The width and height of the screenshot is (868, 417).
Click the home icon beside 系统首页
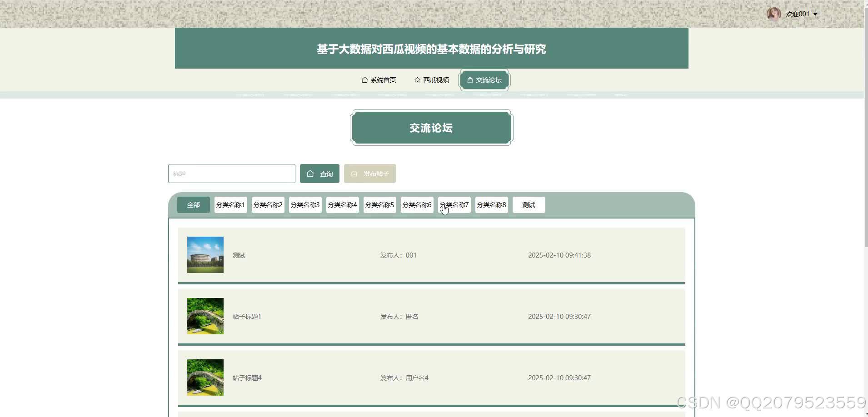(x=365, y=79)
